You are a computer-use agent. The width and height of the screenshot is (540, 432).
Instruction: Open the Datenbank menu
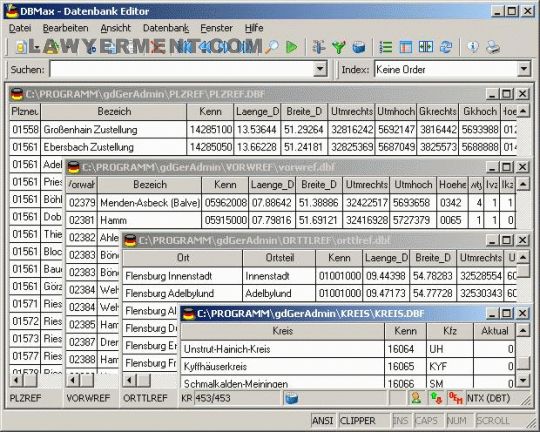[166, 28]
